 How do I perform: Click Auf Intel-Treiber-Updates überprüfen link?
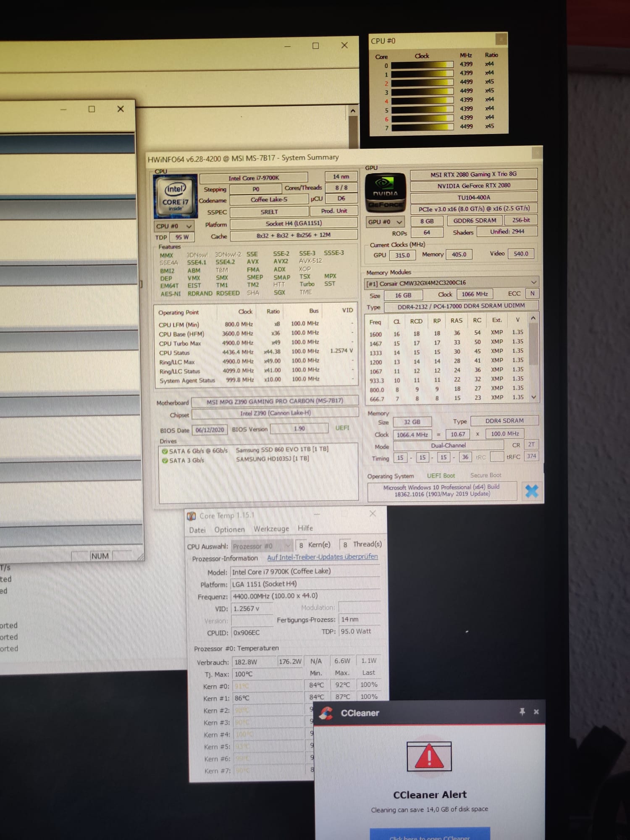323,556
